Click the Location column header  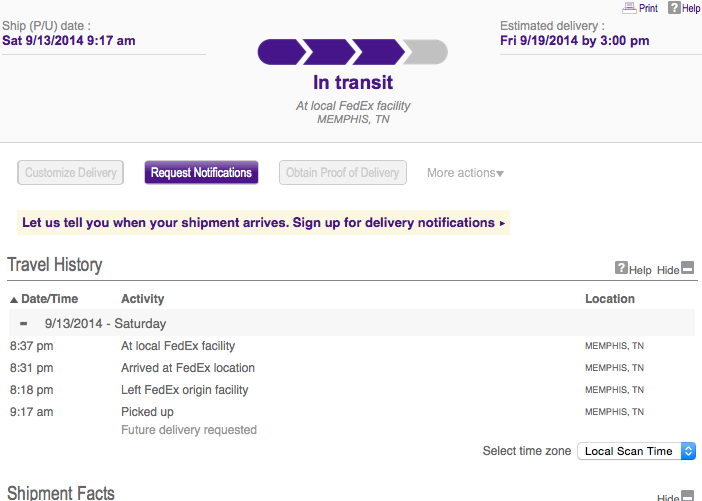click(x=610, y=299)
